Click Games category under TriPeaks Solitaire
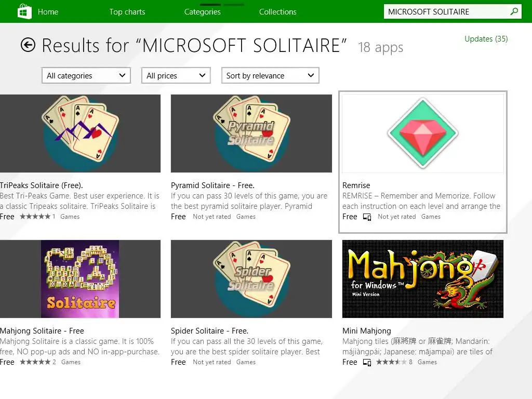532x399 pixels. point(70,217)
